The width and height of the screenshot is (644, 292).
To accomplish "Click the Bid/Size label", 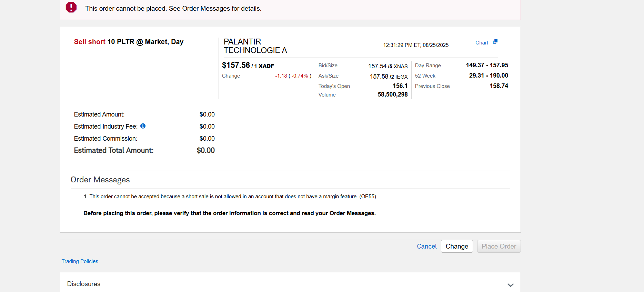I will point(328,66).
